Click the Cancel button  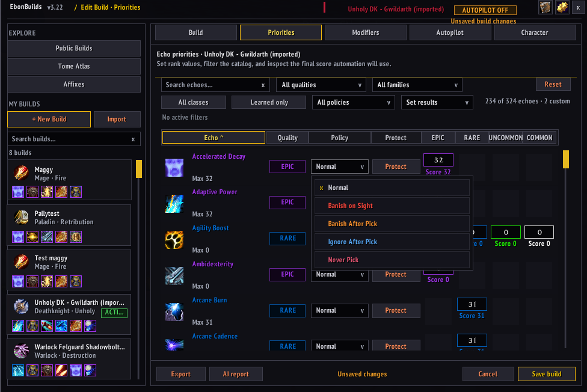tap(488, 374)
